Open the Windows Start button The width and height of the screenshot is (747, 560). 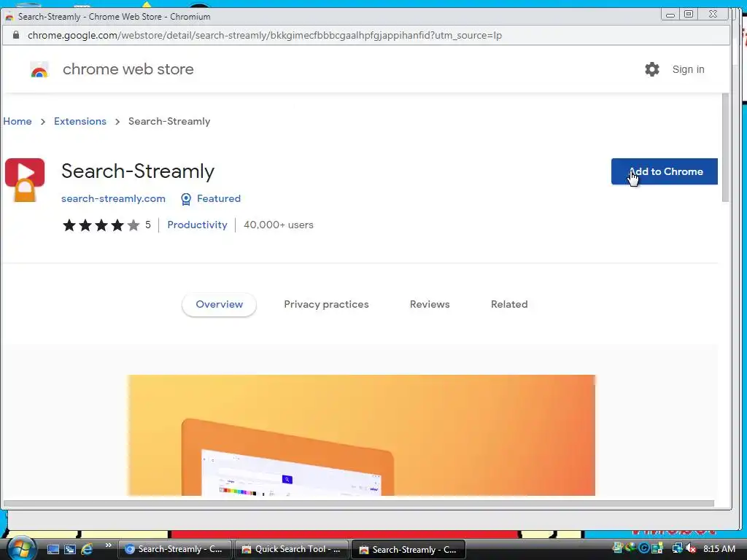point(21,548)
